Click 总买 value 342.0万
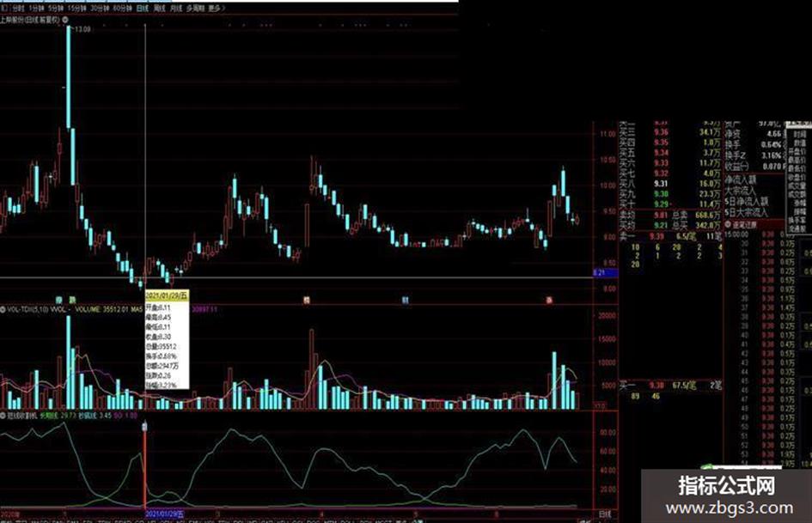This screenshot has width=812, height=523. coord(708,225)
